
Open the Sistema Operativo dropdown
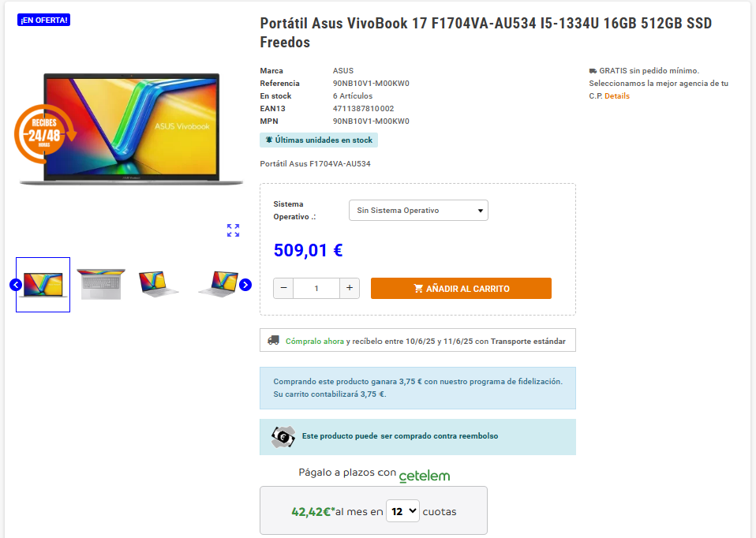pyautogui.click(x=418, y=210)
